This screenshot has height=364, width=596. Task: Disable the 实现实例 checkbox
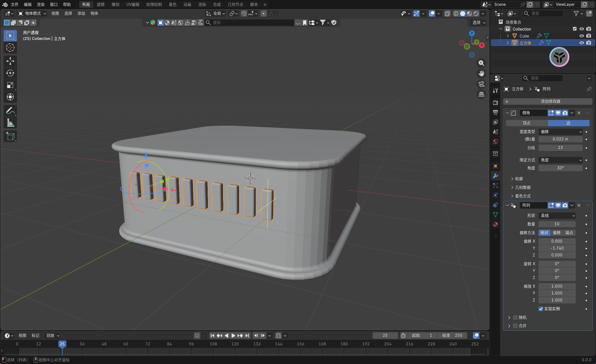tap(541, 309)
